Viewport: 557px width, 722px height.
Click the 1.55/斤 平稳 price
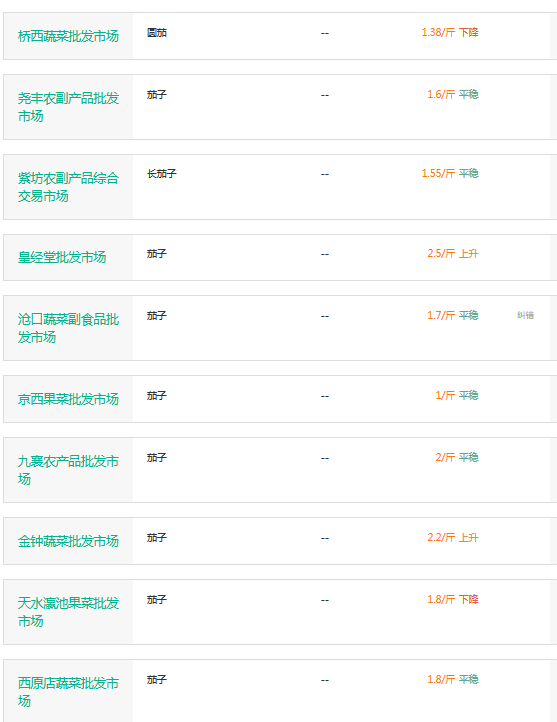pos(450,173)
